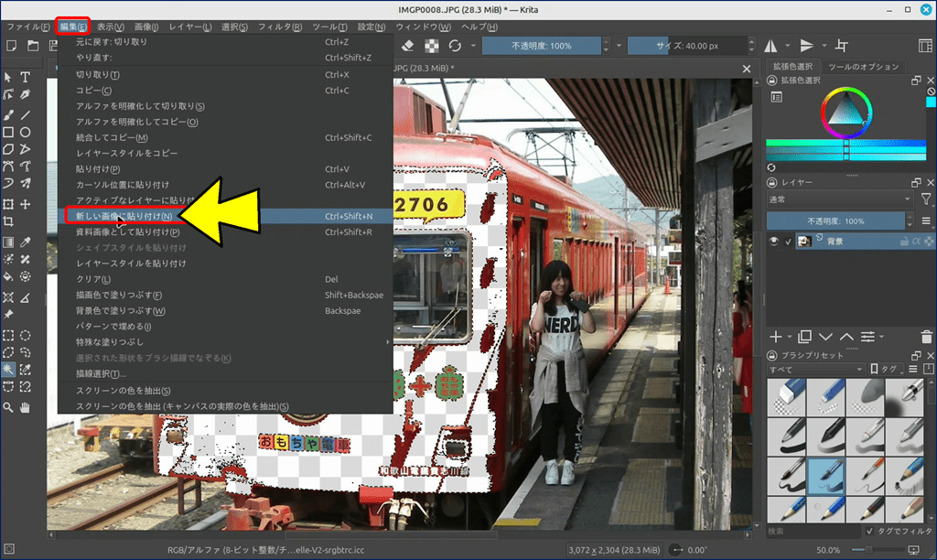This screenshot has height=560, width=937.
Task: Expand the 特殊な塗りつぶし submenu
Action: 229,341
